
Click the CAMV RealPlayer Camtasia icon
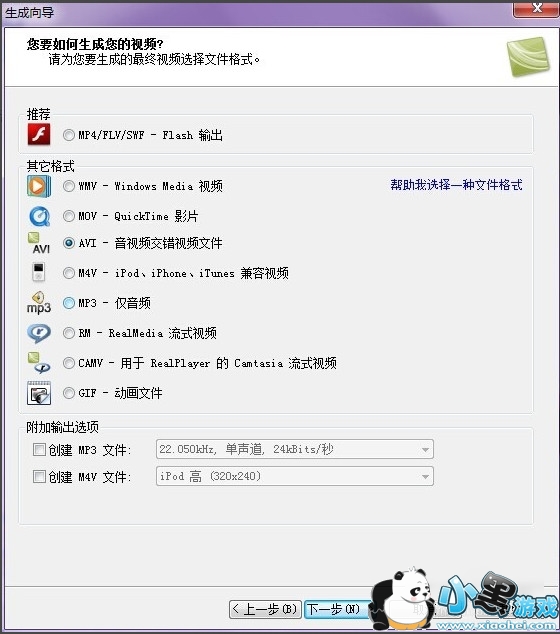point(39,363)
